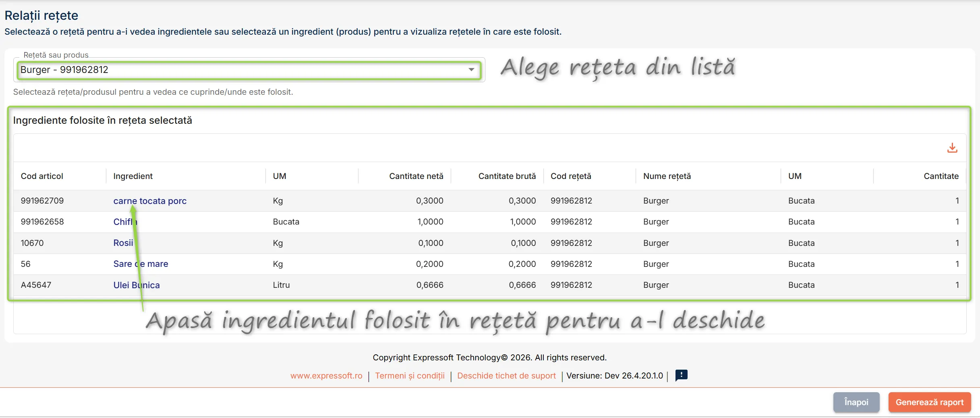Sort by Cantitate brută column header
Screen dimensions: 980x418
tap(507, 176)
